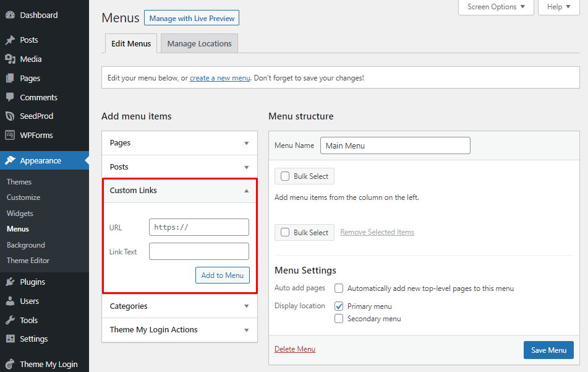
Task: Expand the Categories panel
Action: click(179, 306)
